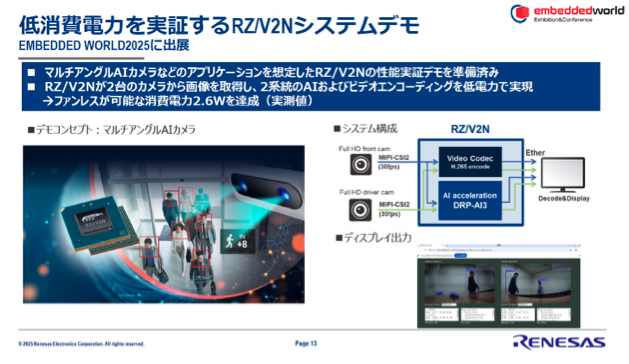Click the Page 13 footer label
629x364 pixels.
(x=306, y=344)
